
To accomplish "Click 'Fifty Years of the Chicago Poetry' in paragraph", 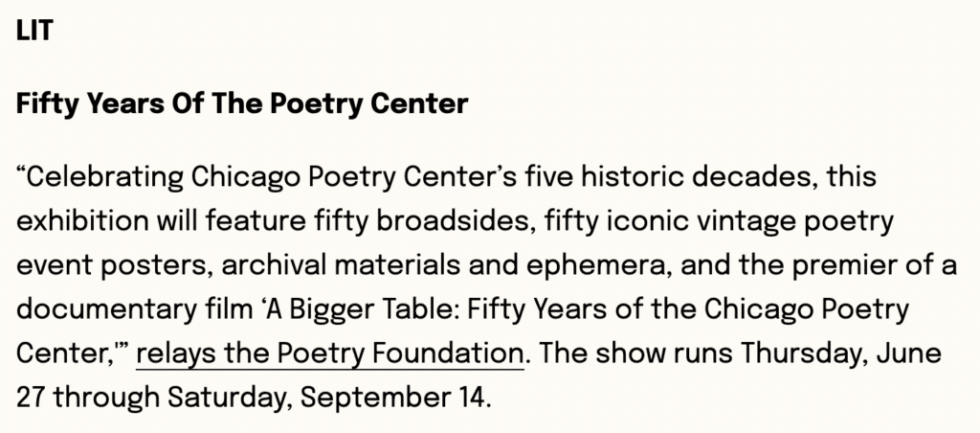I will [688, 309].
